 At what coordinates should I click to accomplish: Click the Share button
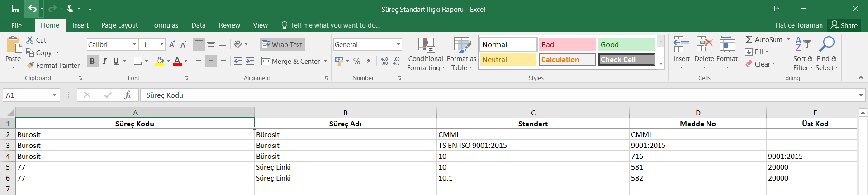(x=844, y=25)
